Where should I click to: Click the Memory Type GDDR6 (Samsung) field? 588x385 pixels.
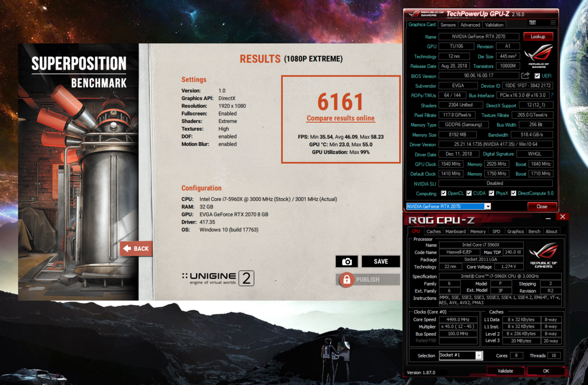point(464,125)
